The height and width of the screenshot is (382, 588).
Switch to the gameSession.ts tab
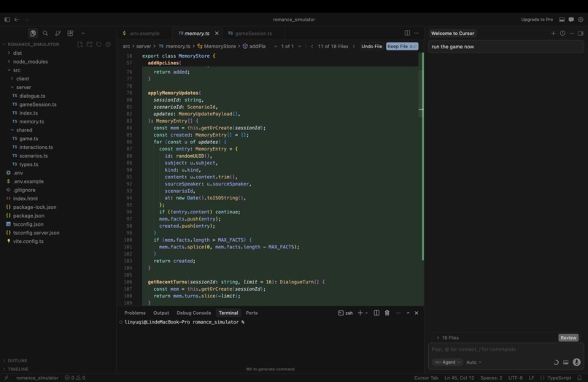(x=250, y=34)
